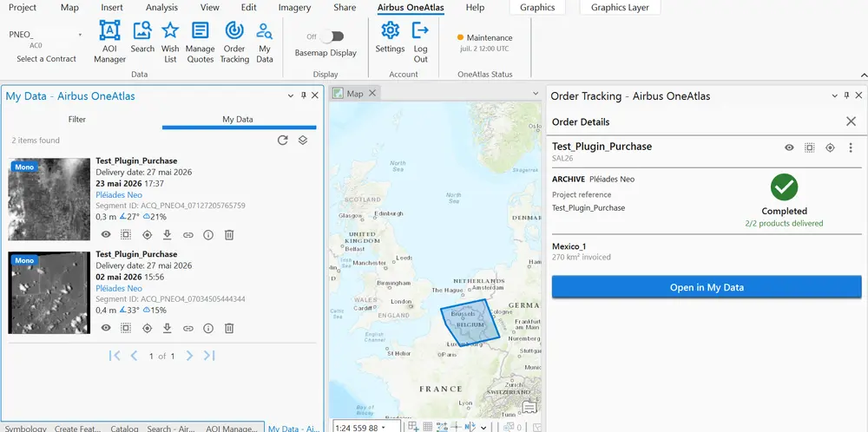Open the Wish List
Image resolution: width=868 pixels, height=432 pixels.
[170, 42]
